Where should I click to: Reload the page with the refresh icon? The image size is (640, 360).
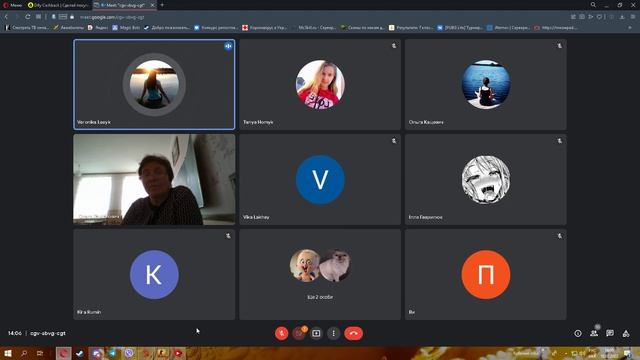(x=27, y=17)
